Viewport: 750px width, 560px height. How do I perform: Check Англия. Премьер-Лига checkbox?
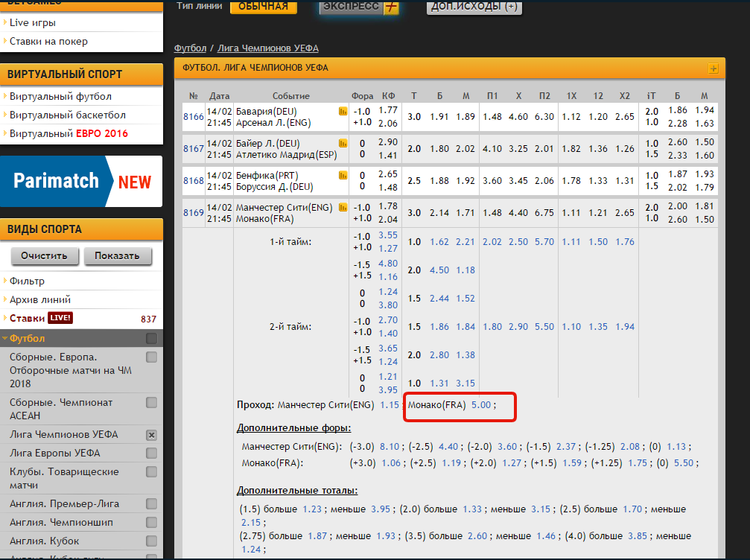(x=152, y=504)
